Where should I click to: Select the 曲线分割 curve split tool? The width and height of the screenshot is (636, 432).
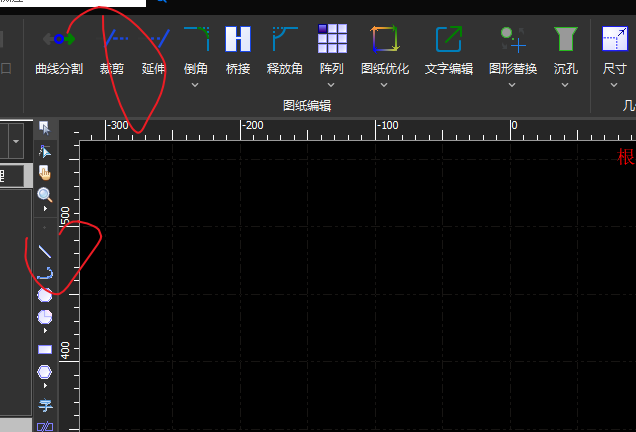click(59, 50)
